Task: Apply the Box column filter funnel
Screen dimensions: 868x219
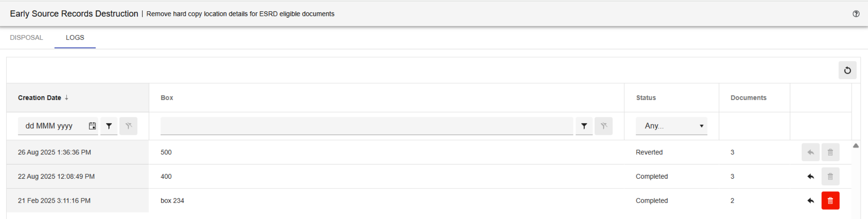Action: coord(584,126)
